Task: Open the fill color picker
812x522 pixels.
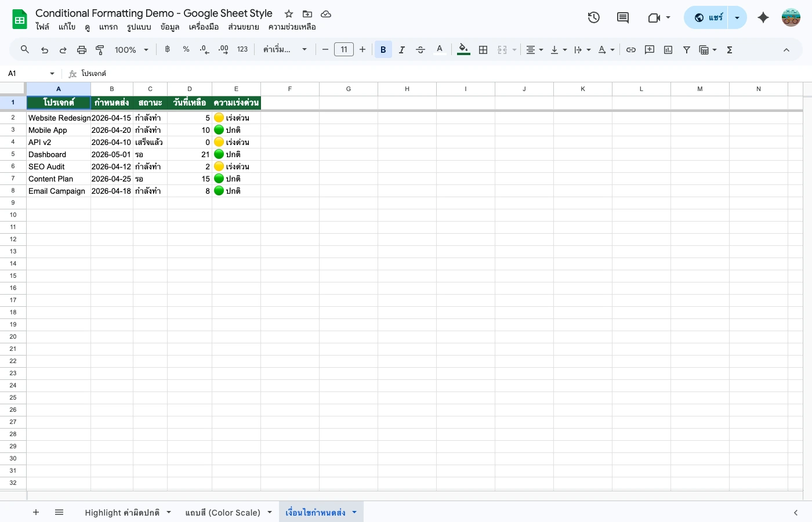Action: pyautogui.click(x=463, y=49)
